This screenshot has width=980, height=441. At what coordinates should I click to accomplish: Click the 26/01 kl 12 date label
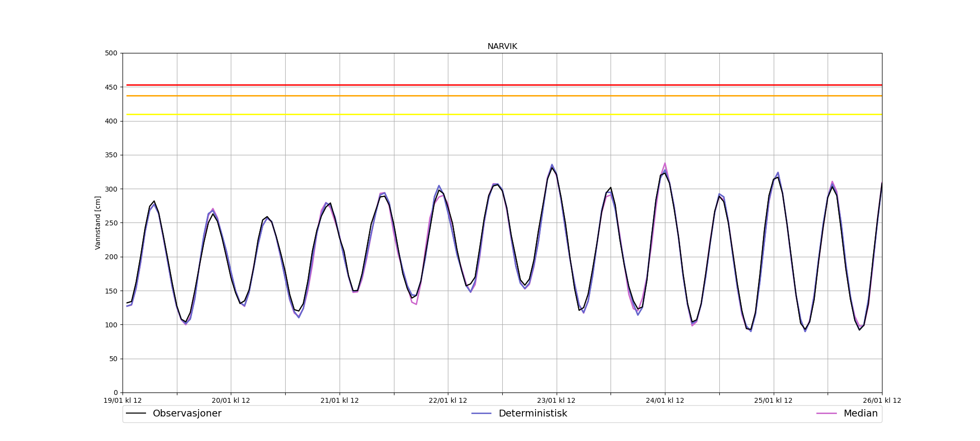882,401
